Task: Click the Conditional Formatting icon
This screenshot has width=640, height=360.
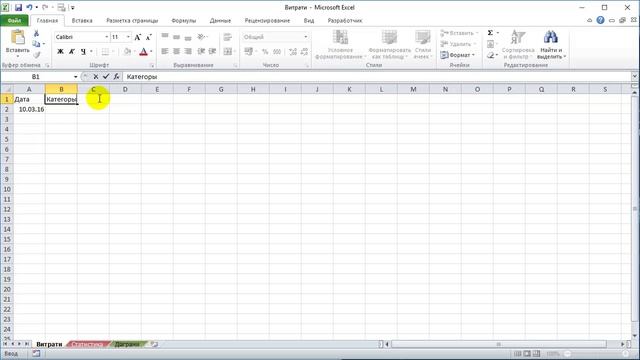Action: [340, 38]
